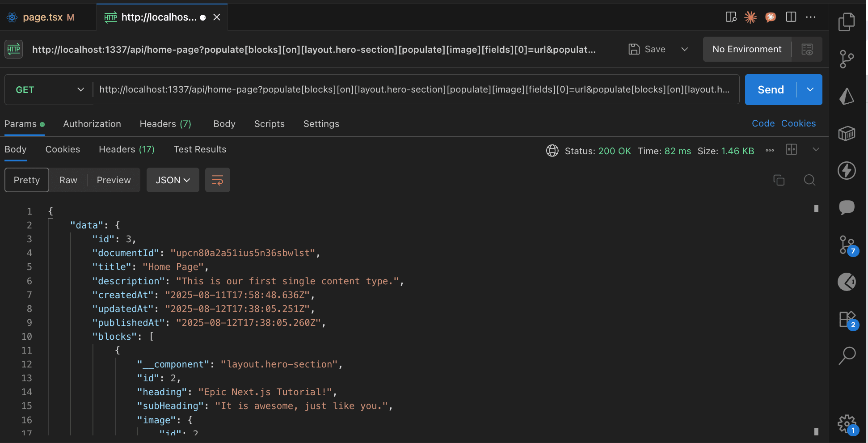Open the response Cookies tab

tap(63, 149)
